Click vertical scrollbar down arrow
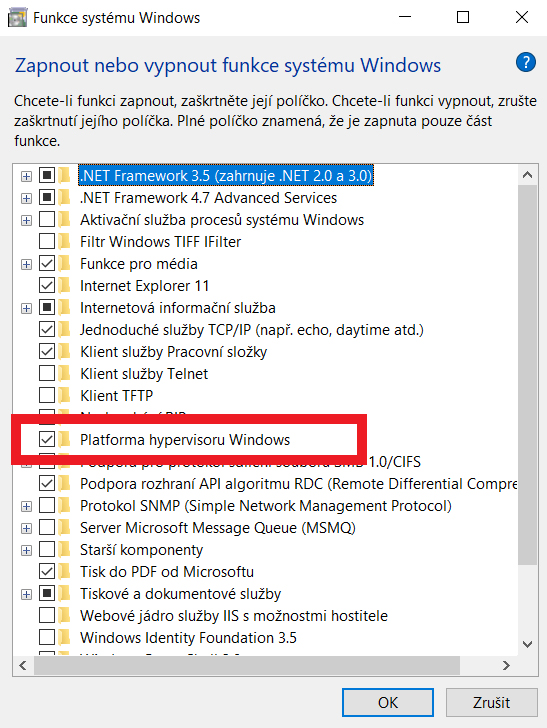 (527, 644)
